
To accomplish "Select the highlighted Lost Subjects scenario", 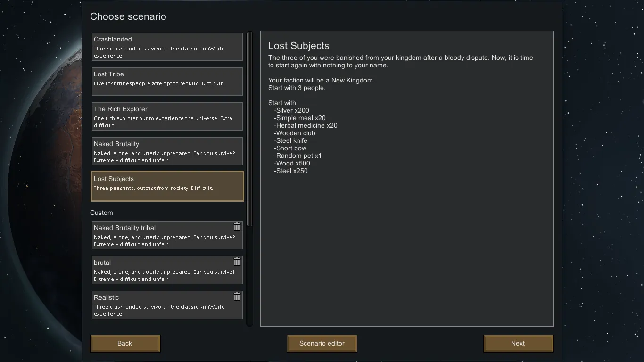I will coord(167,186).
